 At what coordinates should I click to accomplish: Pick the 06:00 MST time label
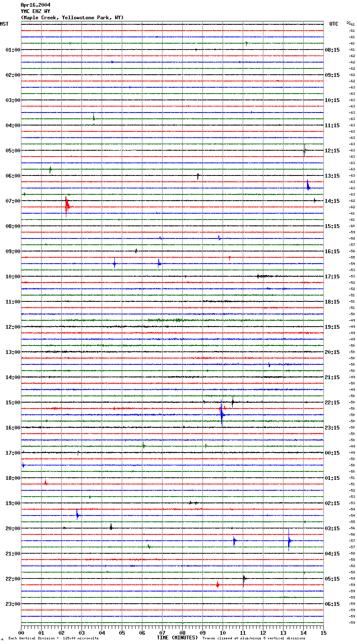pyautogui.click(x=13, y=176)
